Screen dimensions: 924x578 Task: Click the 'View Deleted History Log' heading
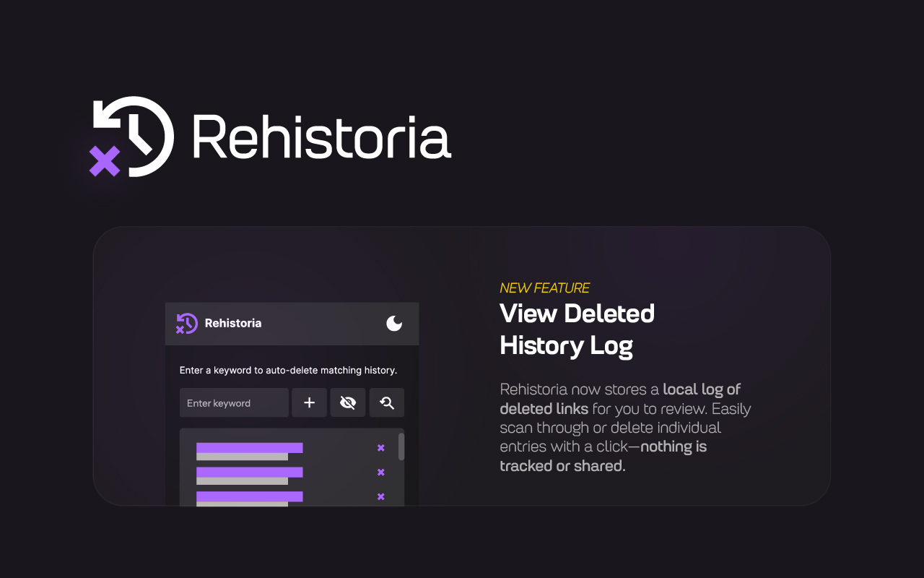coord(577,329)
